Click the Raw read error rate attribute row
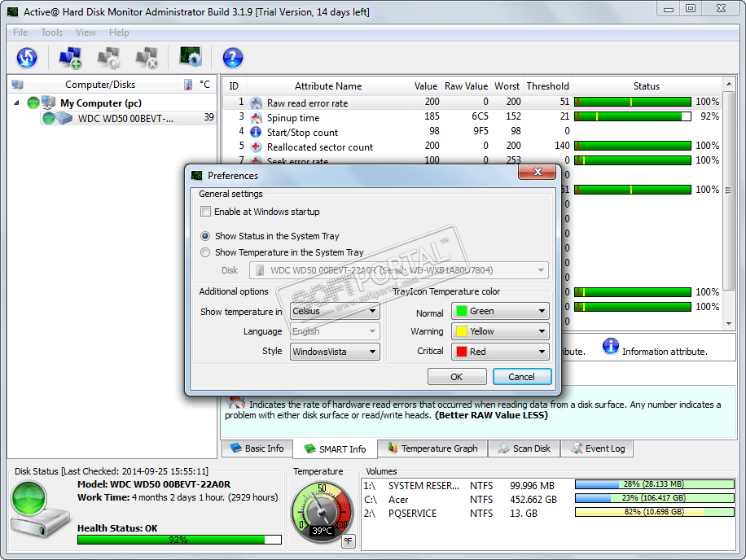Image resolution: width=746 pixels, height=560 pixels. [471, 103]
